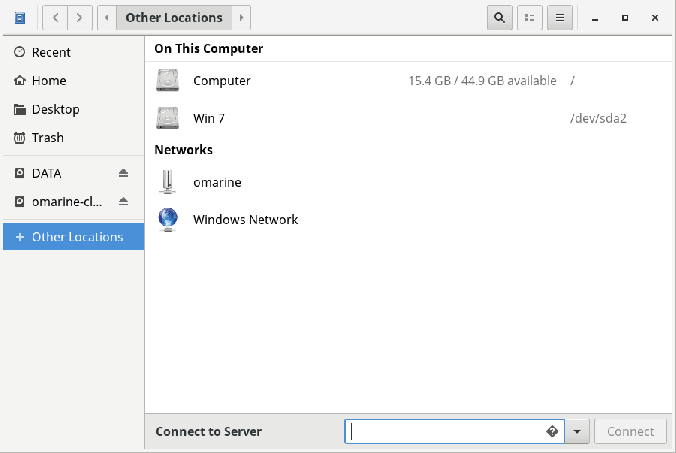676x453 pixels.
Task: Click the server address input field
Action: point(445,432)
